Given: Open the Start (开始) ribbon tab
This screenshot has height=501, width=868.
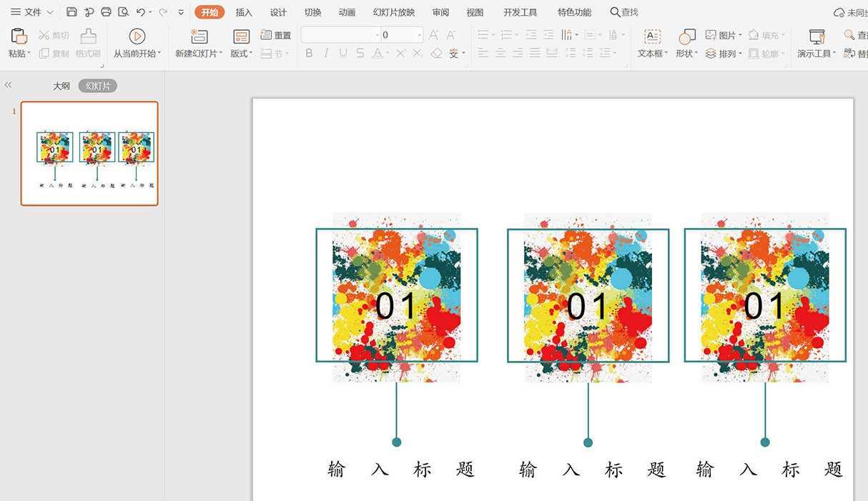Looking at the screenshot, I should (209, 12).
